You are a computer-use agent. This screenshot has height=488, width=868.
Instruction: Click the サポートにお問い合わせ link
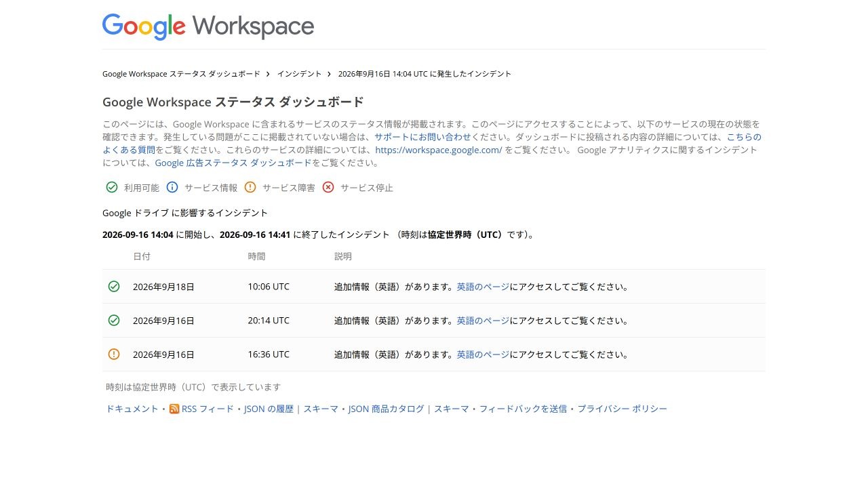422,137
